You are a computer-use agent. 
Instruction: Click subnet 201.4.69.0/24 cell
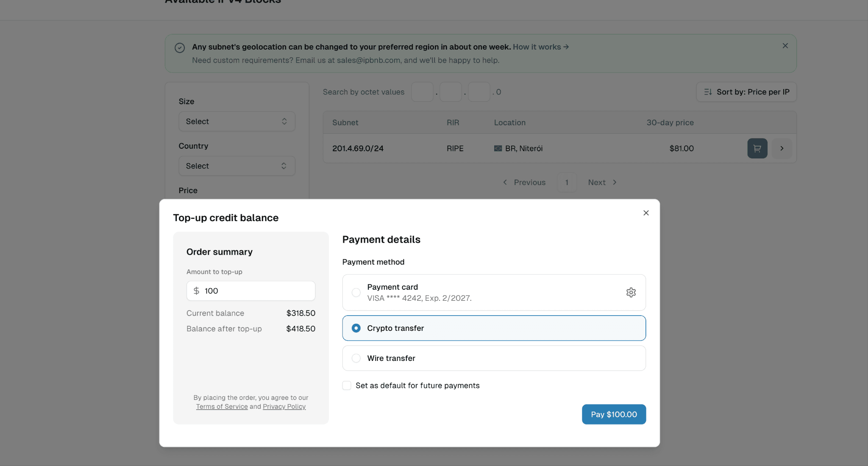(358, 148)
